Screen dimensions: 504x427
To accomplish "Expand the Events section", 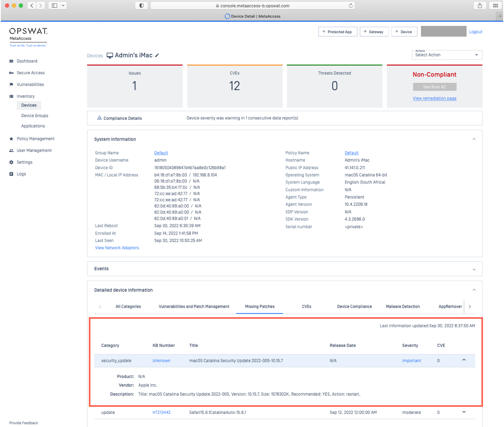I will (x=474, y=269).
